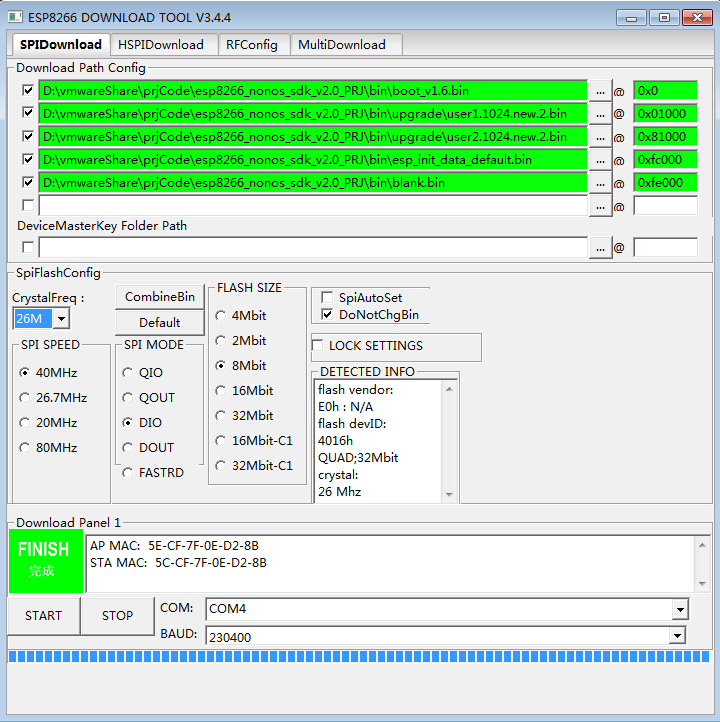The width and height of the screenshot is (720, 722).
Task: Open the RFConfig tab
Action: tap(252, 45)
